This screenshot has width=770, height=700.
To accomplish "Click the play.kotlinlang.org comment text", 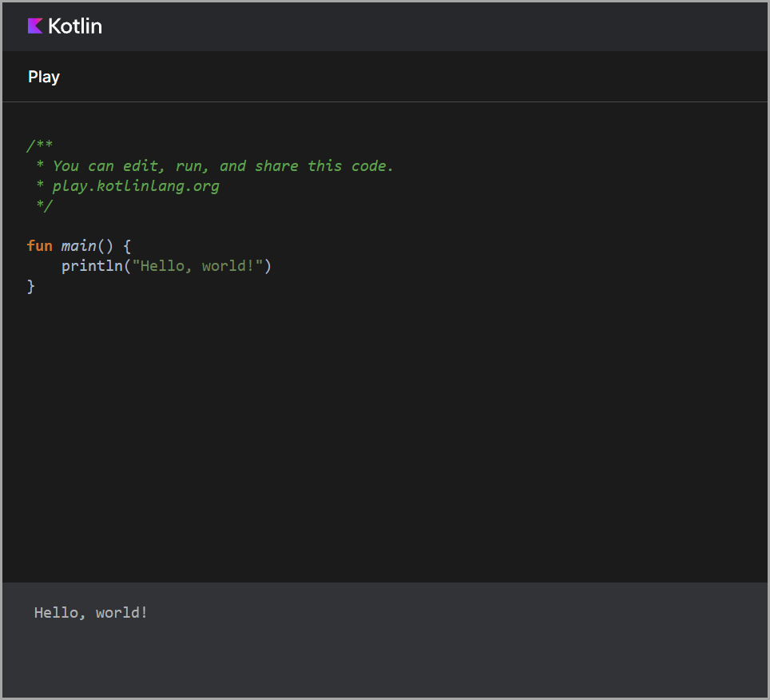I will click(136, 186).
